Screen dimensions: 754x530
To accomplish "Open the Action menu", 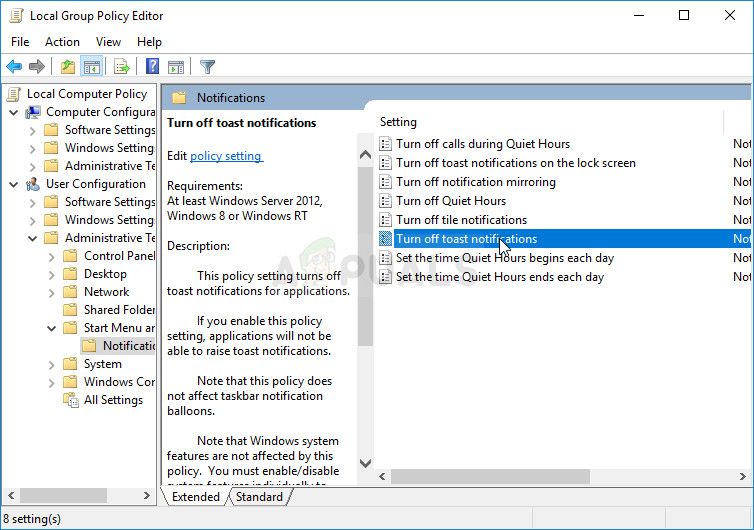I will [62, 42].
